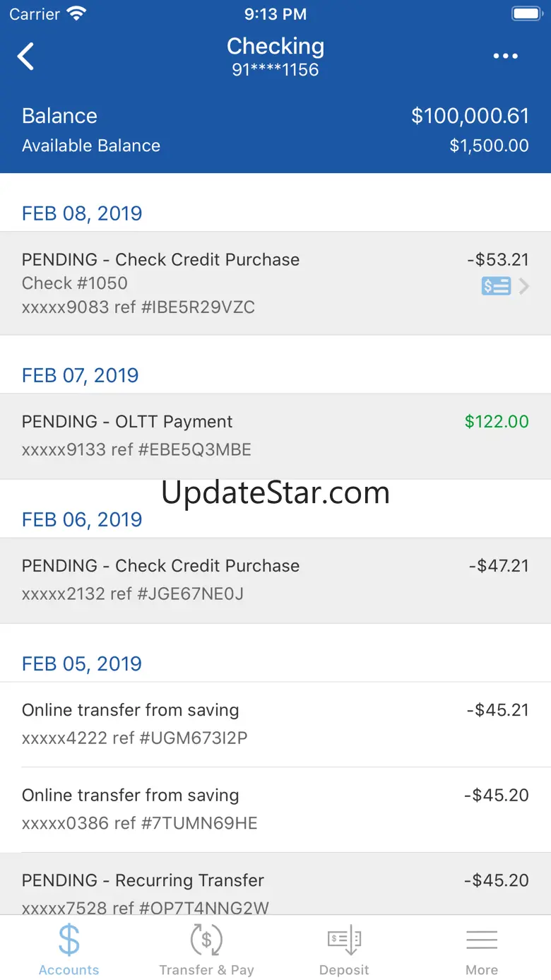The height and width of the screenshot is (980, 551).
Task: Open the More hamburger menu icon
Action: click(482, 940)
